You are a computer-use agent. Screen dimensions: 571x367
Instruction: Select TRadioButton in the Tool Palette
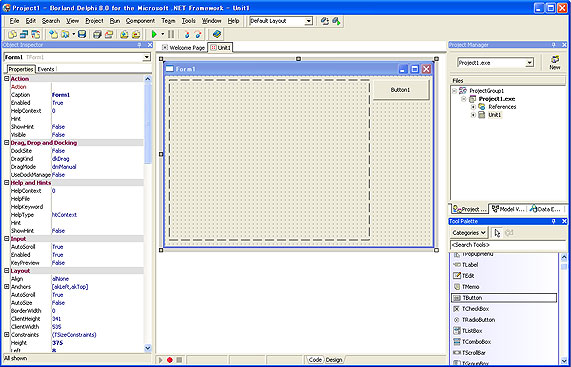504,320
